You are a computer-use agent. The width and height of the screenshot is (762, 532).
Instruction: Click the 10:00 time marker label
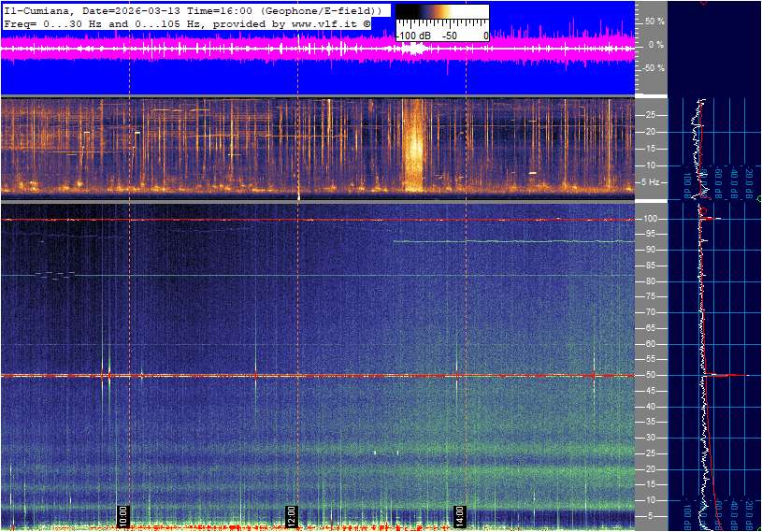[x=122, y=514]
